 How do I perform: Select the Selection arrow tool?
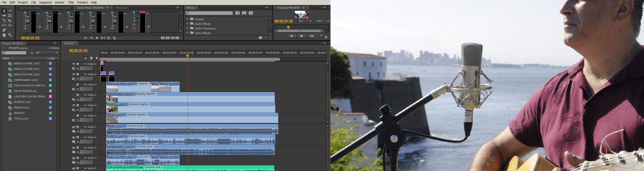click(x=4, y=11)
